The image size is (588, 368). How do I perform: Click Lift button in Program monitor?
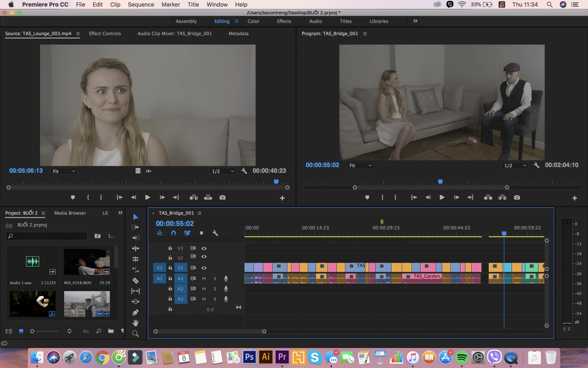(488, 197)
